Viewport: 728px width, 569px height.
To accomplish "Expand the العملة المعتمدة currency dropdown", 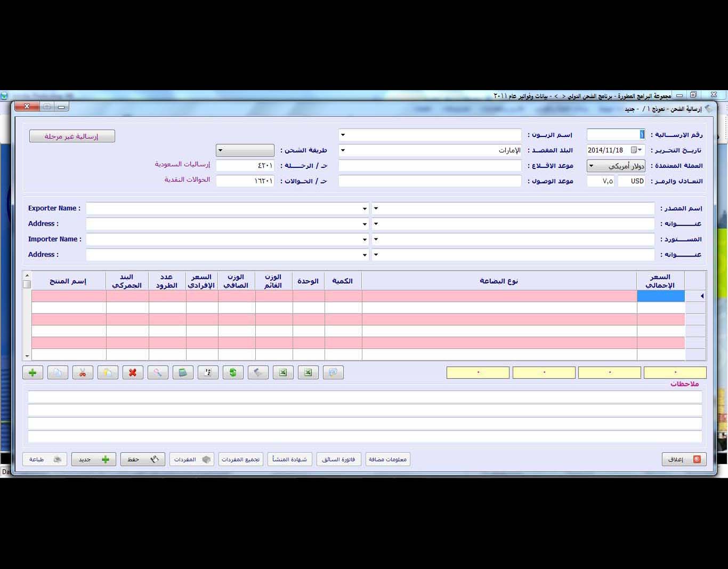I will point(591,166).
